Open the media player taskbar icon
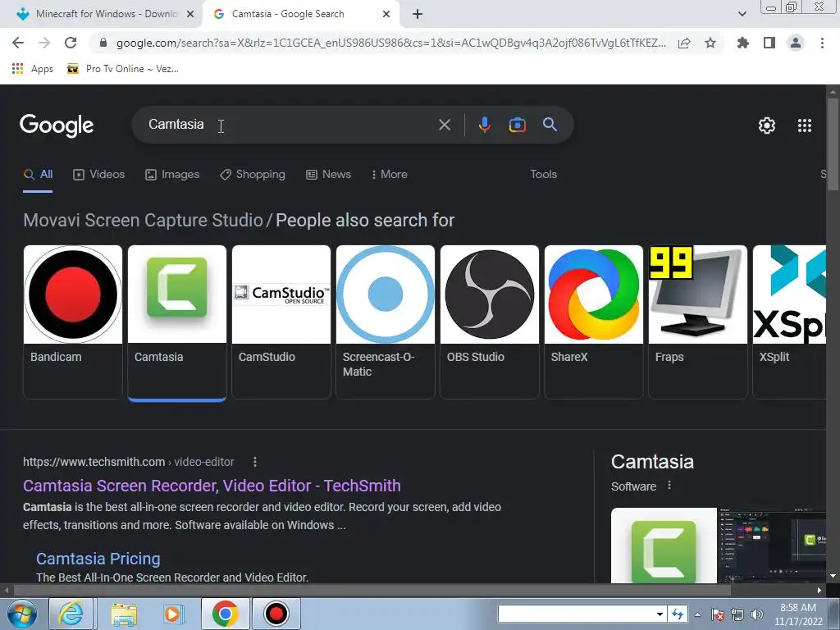Image resolution: width=840 pixels, height=630 pixels. (x=174, y=614)
